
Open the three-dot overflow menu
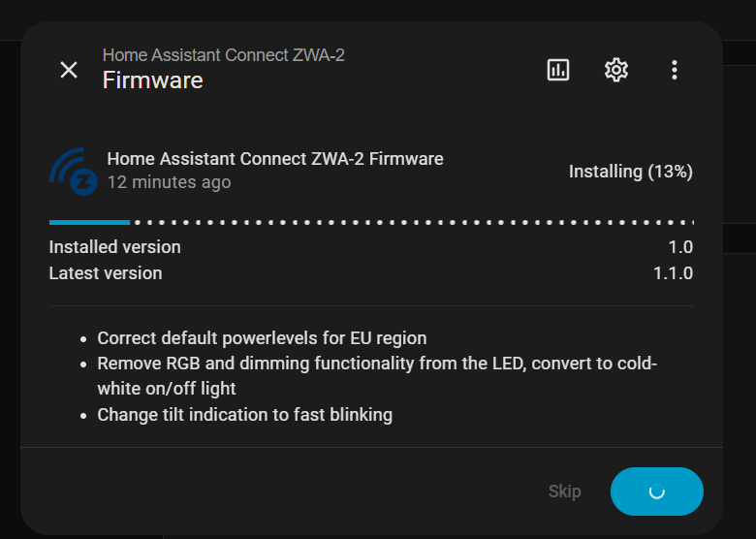tap(675, 70)
